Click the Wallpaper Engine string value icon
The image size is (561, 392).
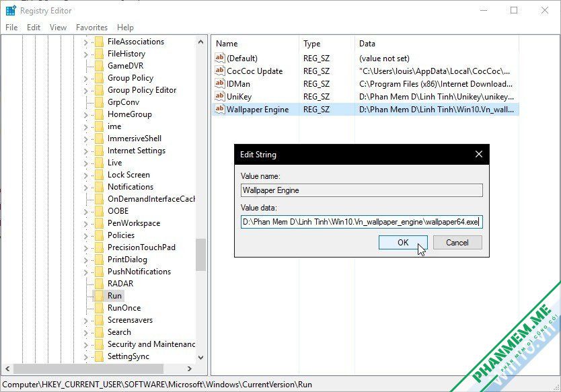(220, 109)
